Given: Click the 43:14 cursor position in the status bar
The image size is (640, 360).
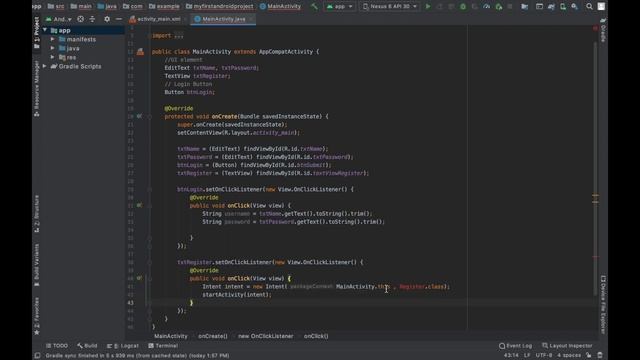Looking at the screenshot, I should tap(511, 356).
